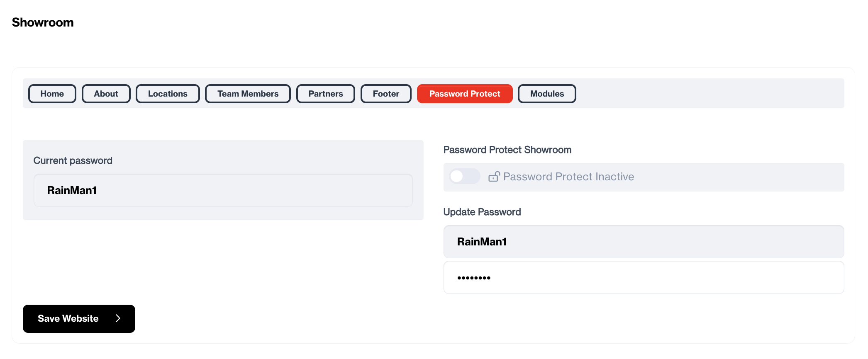Viewport: 868px width, 359px height.
Task: Click the Showroom page heading
Action: (43, 22)
